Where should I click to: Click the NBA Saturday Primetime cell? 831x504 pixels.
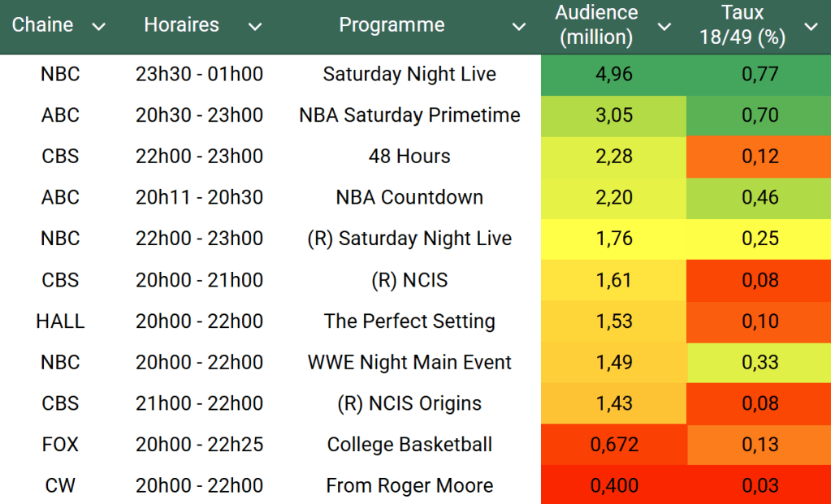(409, 115)
